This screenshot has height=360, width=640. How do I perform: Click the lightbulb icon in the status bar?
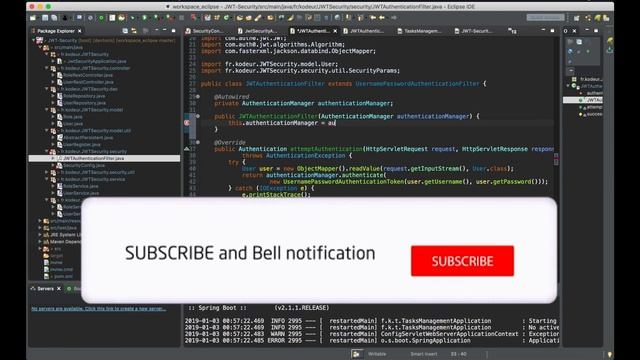pos(610,354)
